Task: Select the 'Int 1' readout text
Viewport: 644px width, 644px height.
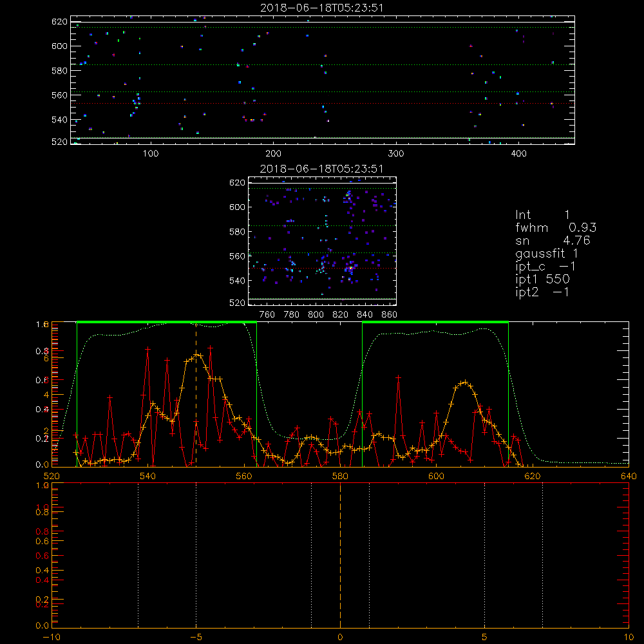Action: click(542, 215)
